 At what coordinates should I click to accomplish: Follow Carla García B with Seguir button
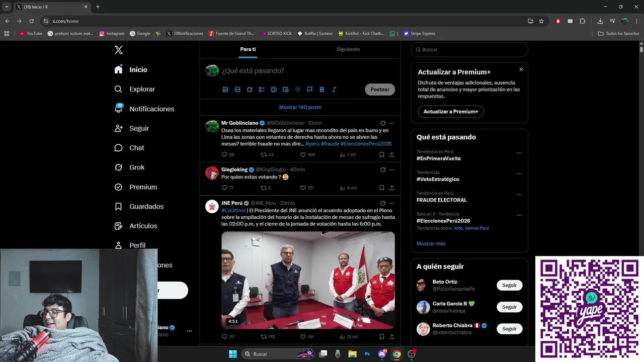(510, 307)
